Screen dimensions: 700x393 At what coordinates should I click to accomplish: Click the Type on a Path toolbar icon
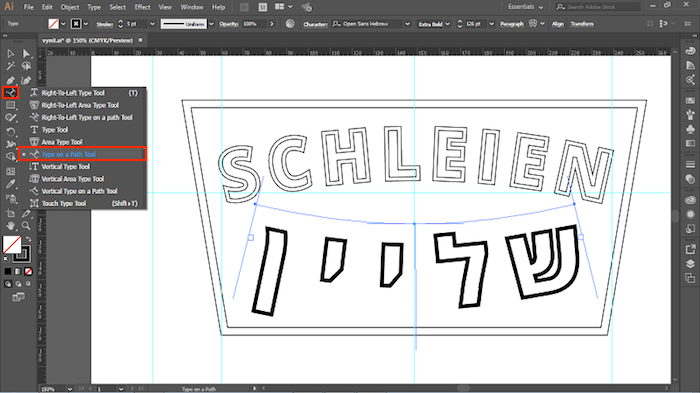10,93
